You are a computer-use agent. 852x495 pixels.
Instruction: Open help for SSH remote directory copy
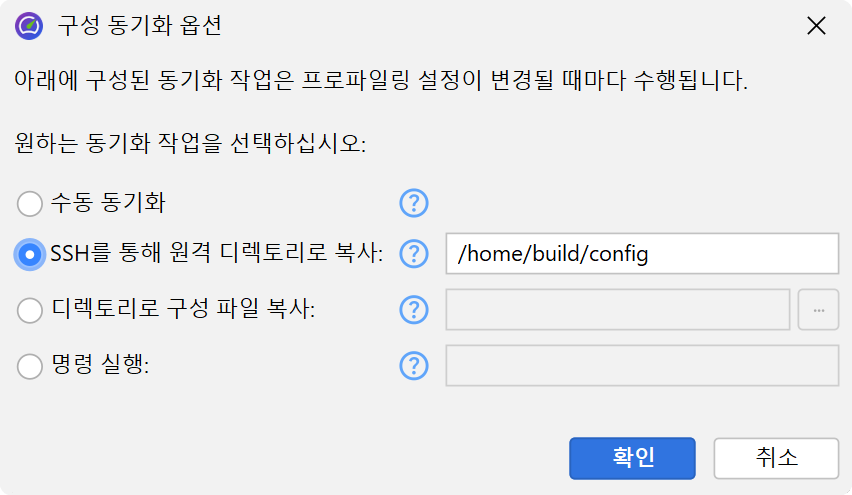(413, 254)
